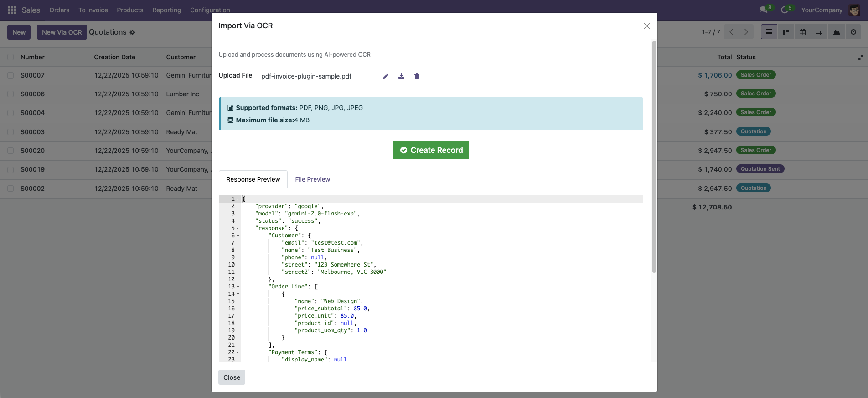Check the S00020 row checkbox
This screenshot has height=398, width=868.
tap(10, 151)
